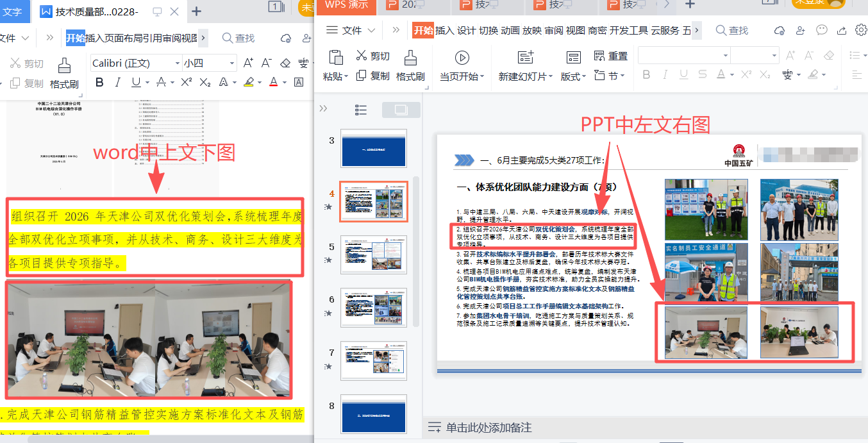Click red font color swatch in Word
Image resolution: width=868 pixels, height=443 pixels.
274,82
